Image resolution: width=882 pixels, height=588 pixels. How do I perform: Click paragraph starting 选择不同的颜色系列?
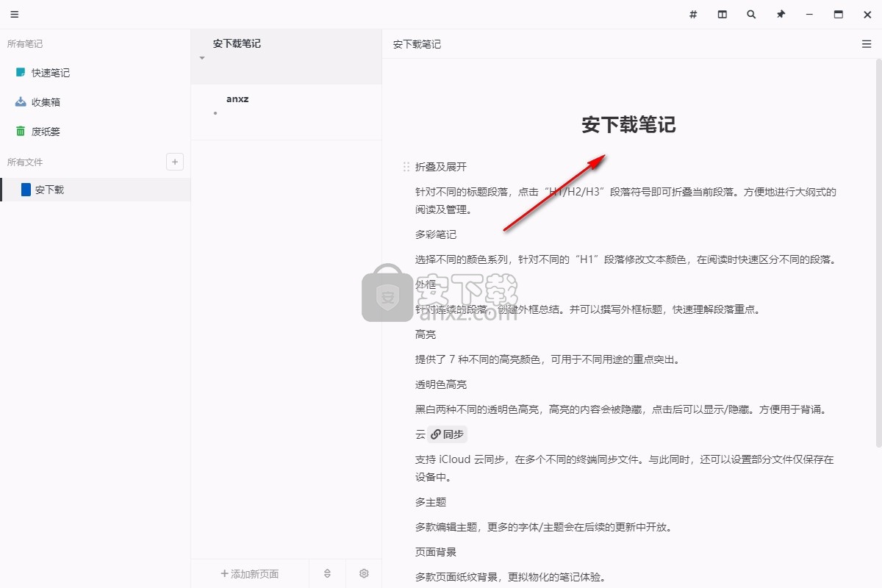click(x=625, y=259)
